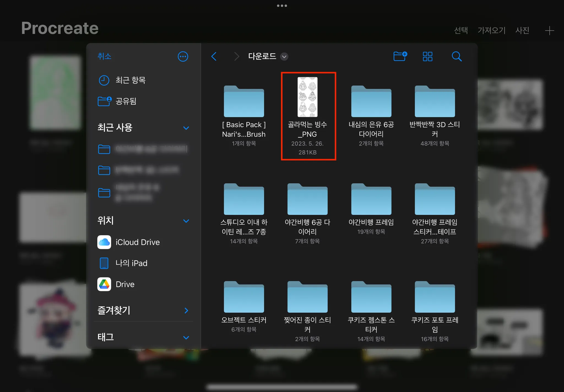Collapse the 최근 사용 section

(x=186, y=128)
